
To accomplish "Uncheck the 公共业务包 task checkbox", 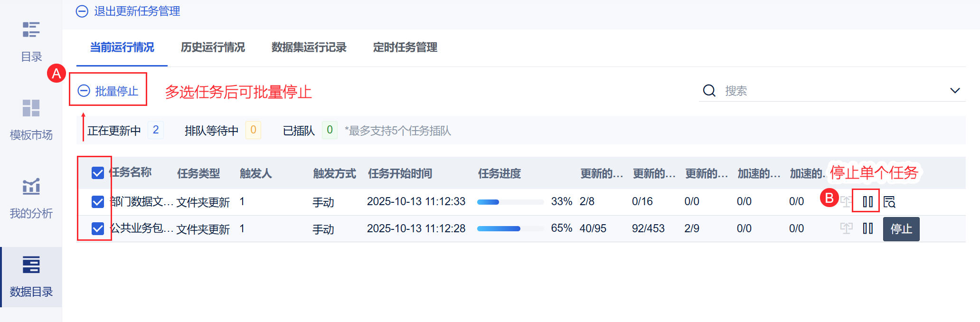I will click(x=98, y=229).
